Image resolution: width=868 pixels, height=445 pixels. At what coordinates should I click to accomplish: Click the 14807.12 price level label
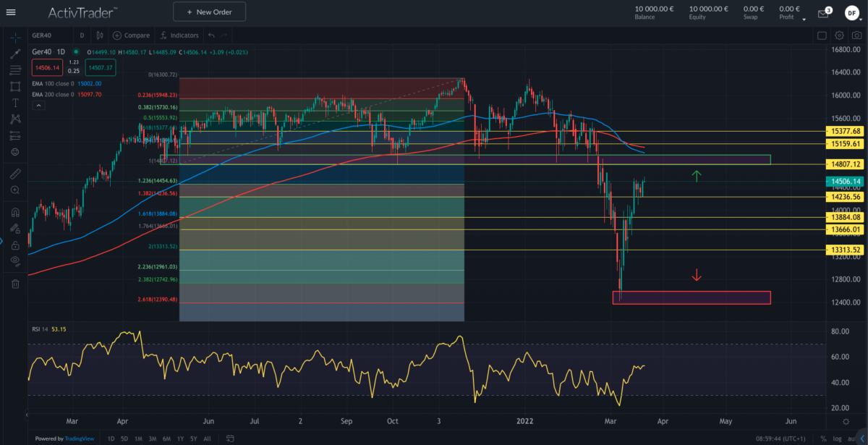(x=846, y=164)
